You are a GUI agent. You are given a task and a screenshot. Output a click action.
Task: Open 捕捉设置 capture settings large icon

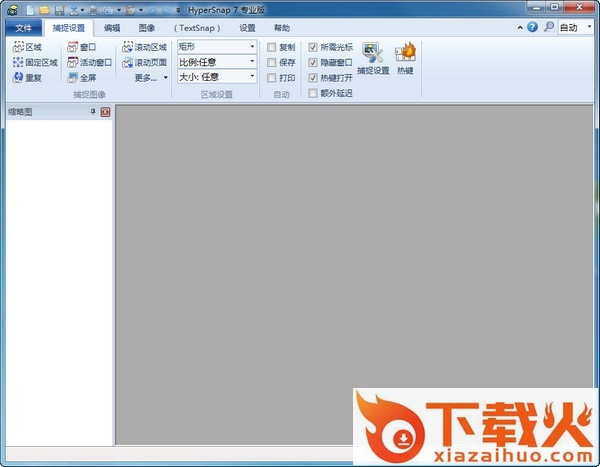(375, 58)
